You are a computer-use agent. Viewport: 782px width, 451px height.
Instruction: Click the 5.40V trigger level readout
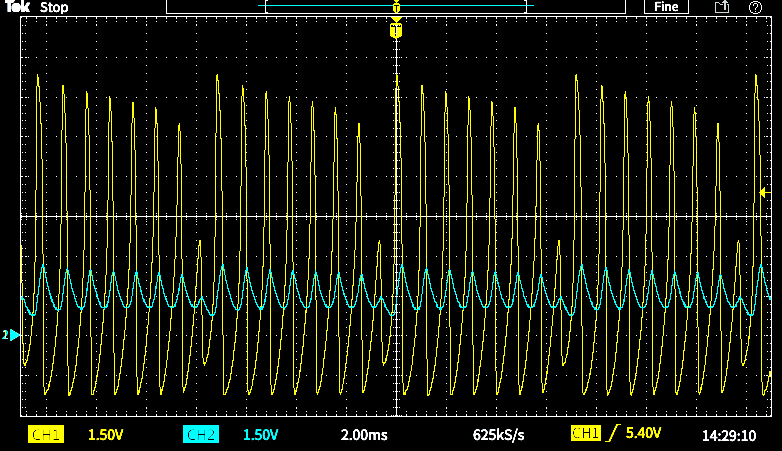coord(644,435)
